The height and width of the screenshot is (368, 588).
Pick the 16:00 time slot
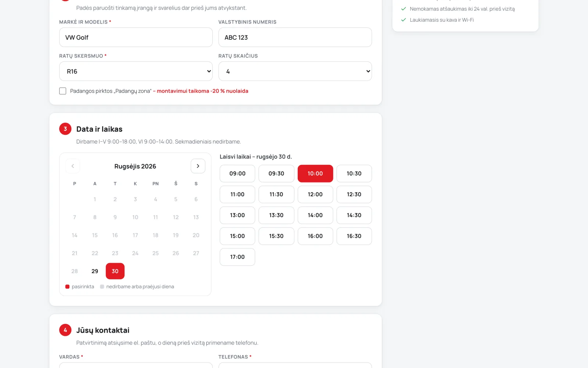[x=315, y=236]
